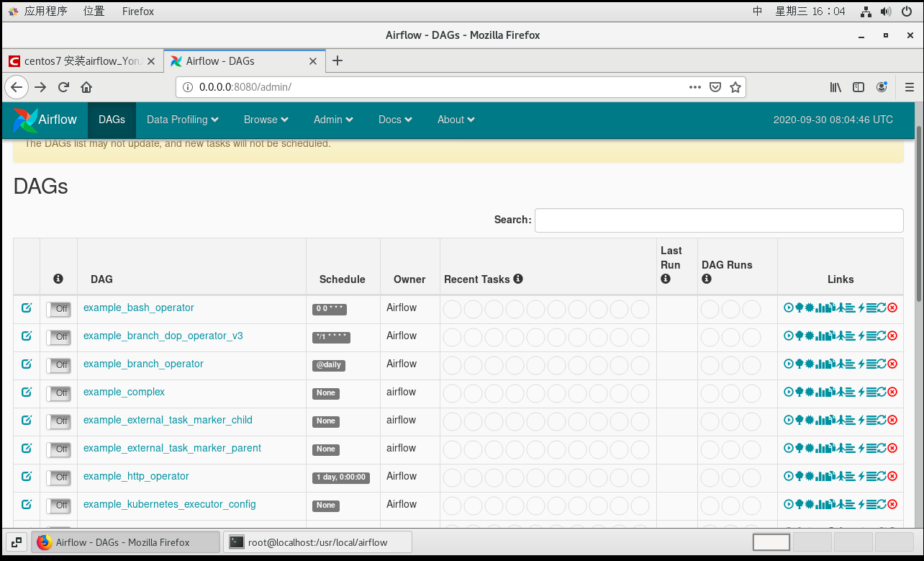Go to the Firefox home page
This screenshot has width=924, height=561.
coord(86,87)
